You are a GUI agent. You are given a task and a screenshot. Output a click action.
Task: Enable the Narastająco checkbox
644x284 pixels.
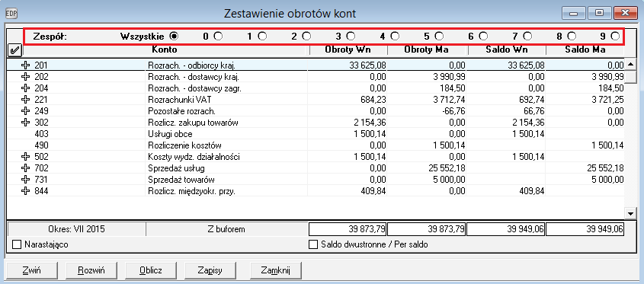click(17, 244)
